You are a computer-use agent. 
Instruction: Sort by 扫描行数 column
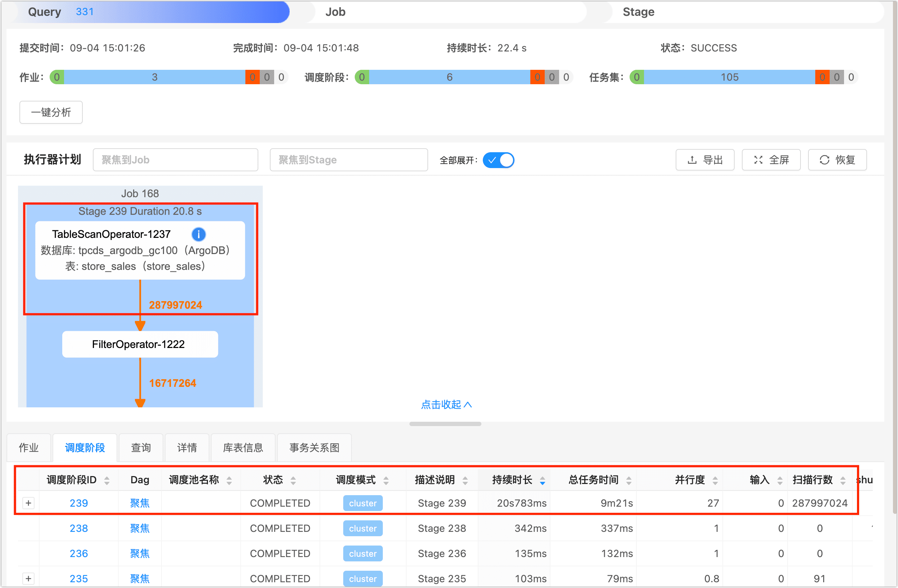pos(843,480)
